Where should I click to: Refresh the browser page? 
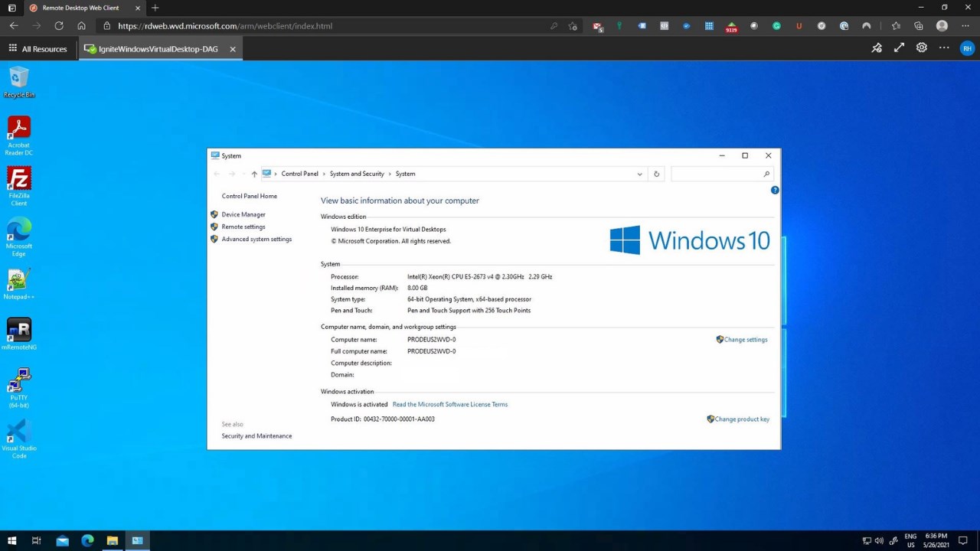tap(59, 26)
